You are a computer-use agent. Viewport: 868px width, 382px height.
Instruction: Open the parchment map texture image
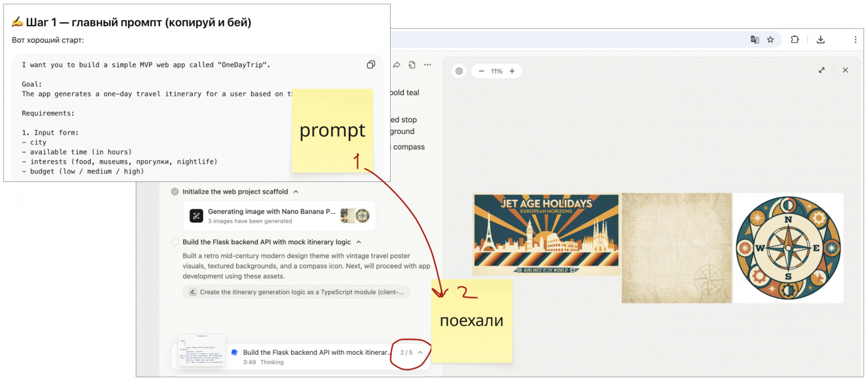pyautogui.click(x=677, y=248)
